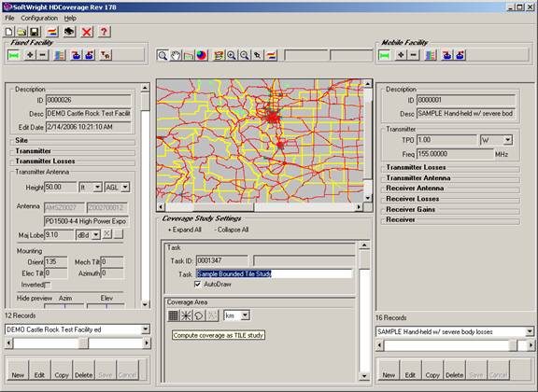Click the minus icon in Fixed Facility toolbar
The height and width of the screenshot is (392, 538).
(x=42, y=55)
